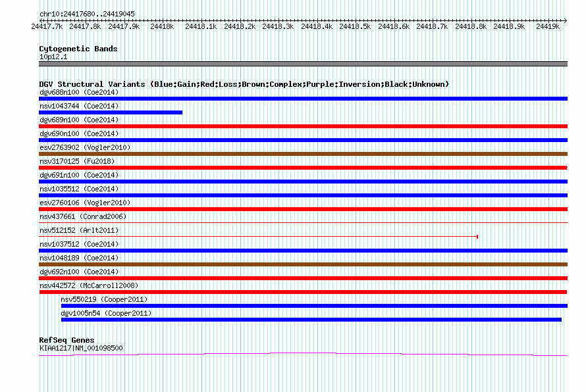Select the blue bar under dgv688n100

point(303,99)
